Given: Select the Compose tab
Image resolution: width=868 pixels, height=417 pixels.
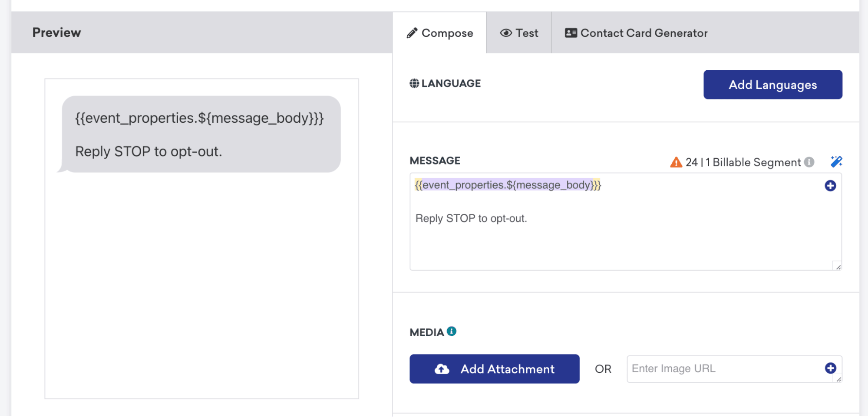Looking at the screenshot, I should point(440,33).
